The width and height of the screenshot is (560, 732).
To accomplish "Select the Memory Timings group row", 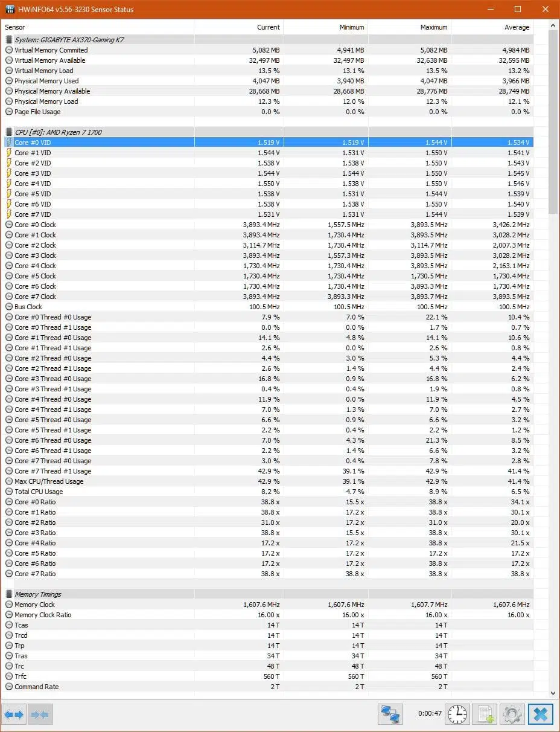I will (268, 594).
